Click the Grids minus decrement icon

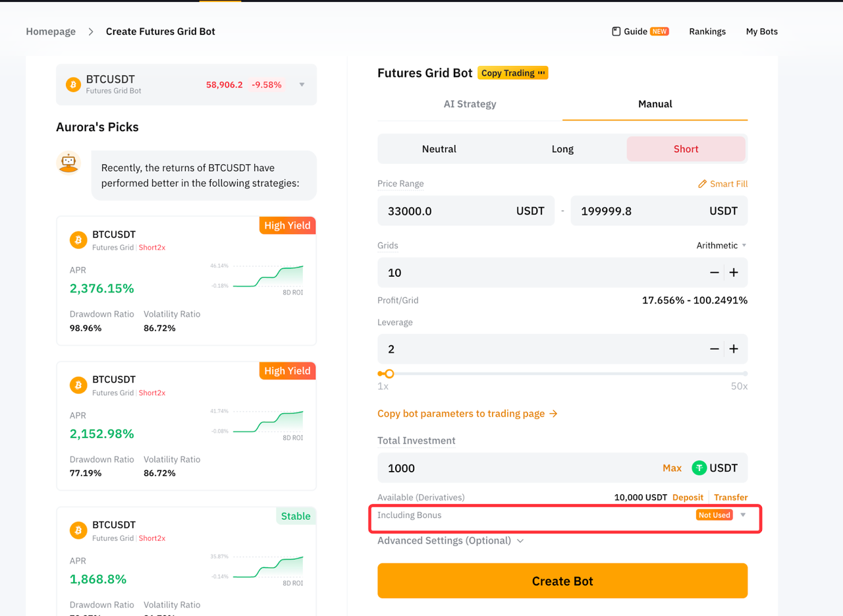click(x=715, y=273)
